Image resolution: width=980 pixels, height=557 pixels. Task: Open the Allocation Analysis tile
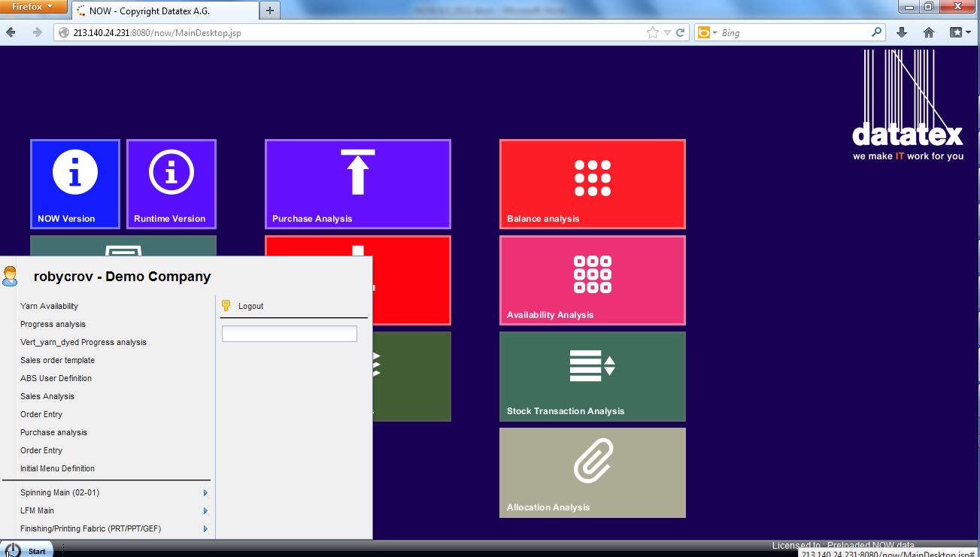[x=592, y=472]
